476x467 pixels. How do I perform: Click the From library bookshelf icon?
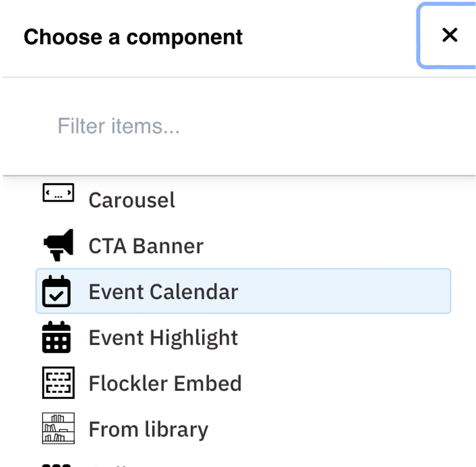click(58, 428)
